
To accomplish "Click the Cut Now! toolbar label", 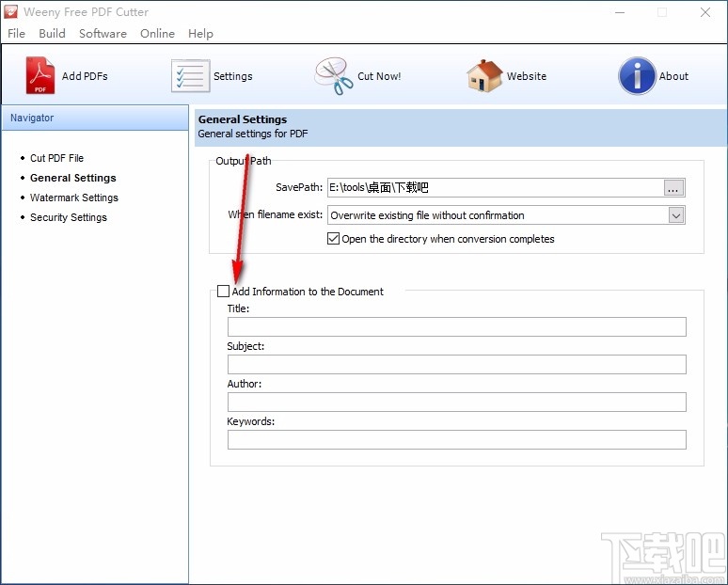I will [379, 76].
